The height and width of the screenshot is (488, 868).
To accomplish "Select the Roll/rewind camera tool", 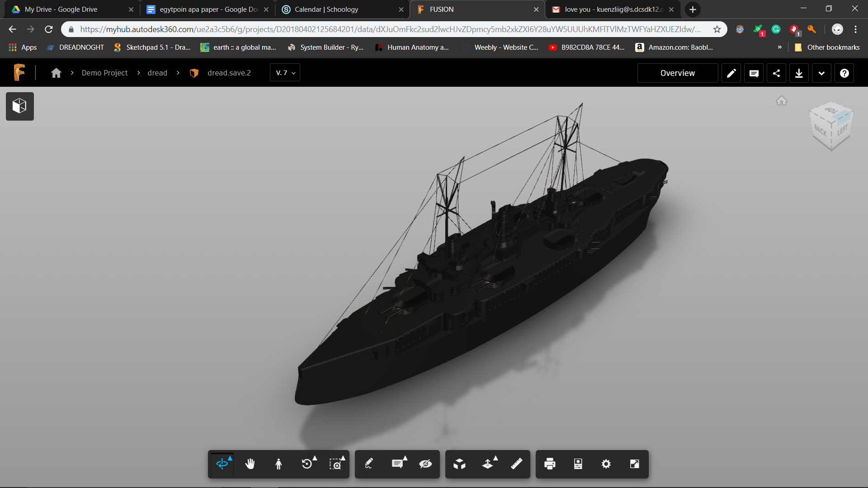I will coord(307,464).
